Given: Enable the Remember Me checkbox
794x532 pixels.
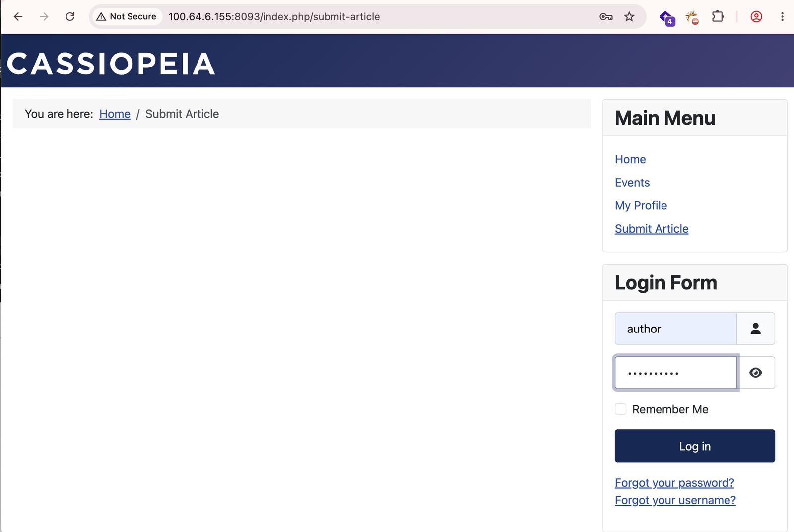Looking at the screenshot, I should coord(620,409).
